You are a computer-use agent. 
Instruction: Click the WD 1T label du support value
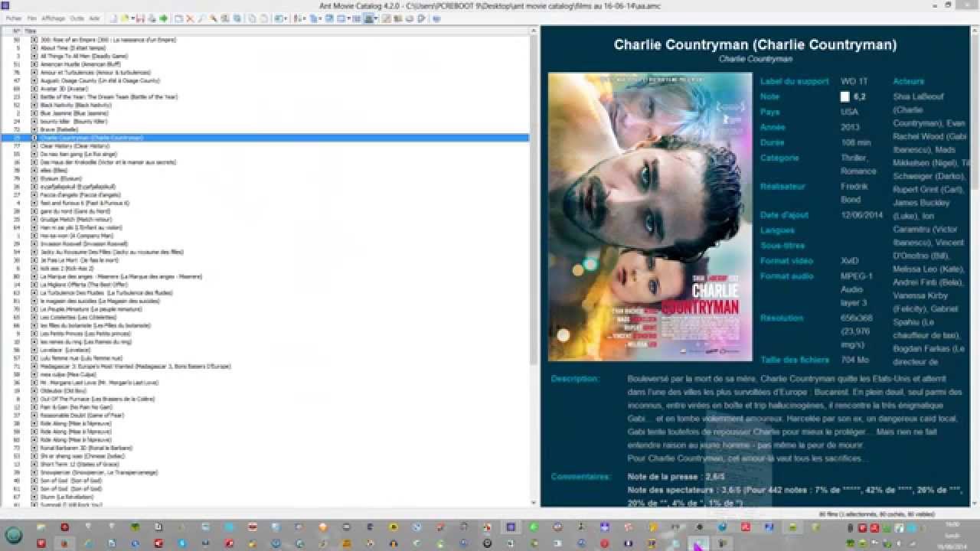pos(854,81)
